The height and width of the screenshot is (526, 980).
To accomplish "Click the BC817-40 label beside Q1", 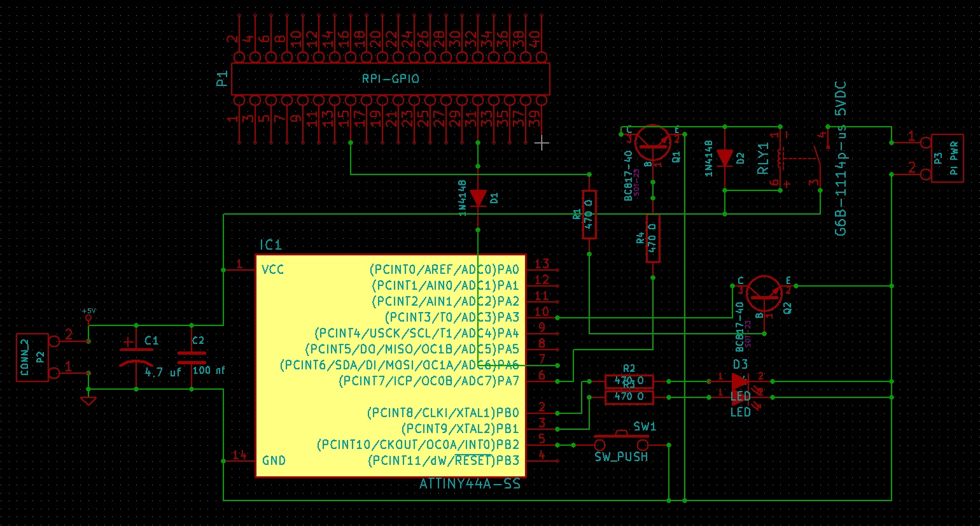I will [628, 176].
